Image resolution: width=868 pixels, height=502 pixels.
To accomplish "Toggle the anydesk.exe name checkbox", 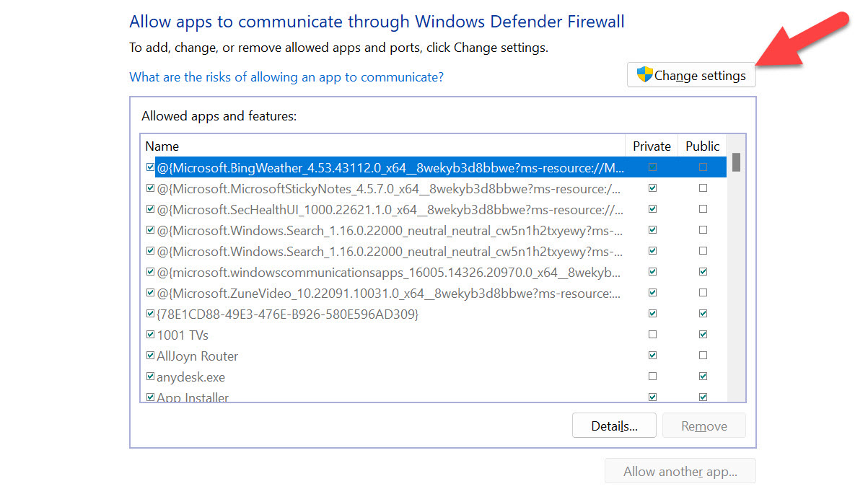I will coord(150,376).
